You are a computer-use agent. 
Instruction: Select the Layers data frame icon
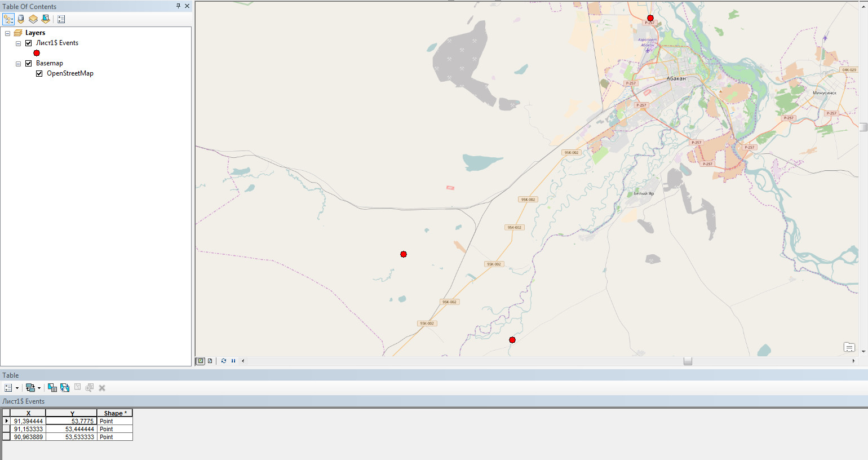(18, 33)
